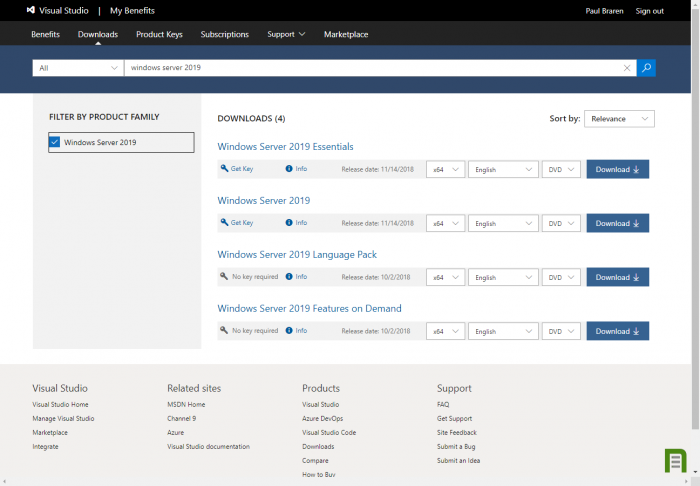This screenshot has height=486, width=700.
Task: Open the English dropdown for Server 2019 Essentials
Action: pos(503,170)
